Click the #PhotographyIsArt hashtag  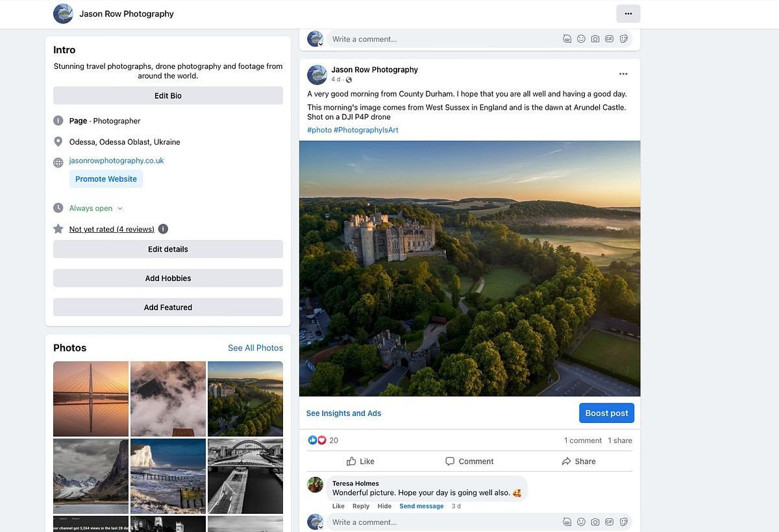(x=366, y=130)
